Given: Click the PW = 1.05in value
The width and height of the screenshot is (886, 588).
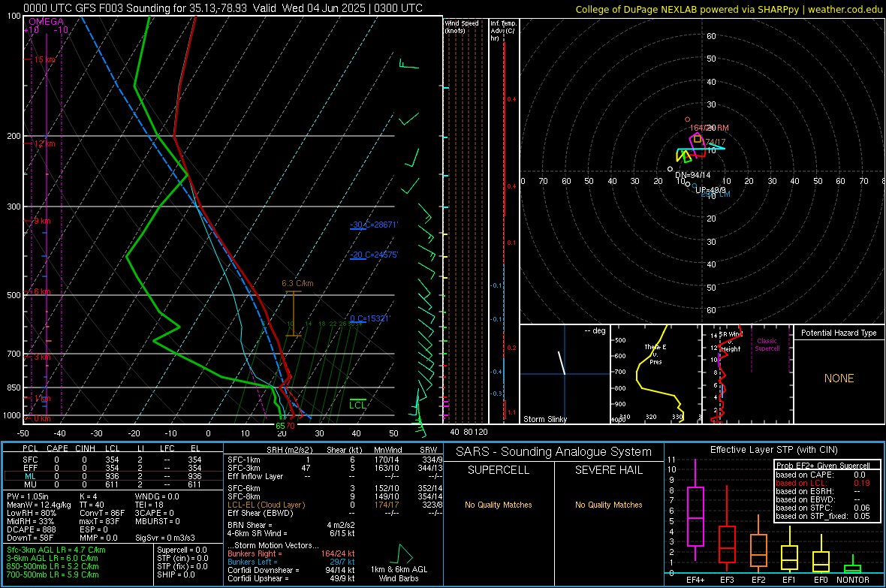Looking at the screenshot, I should [28, 496].
